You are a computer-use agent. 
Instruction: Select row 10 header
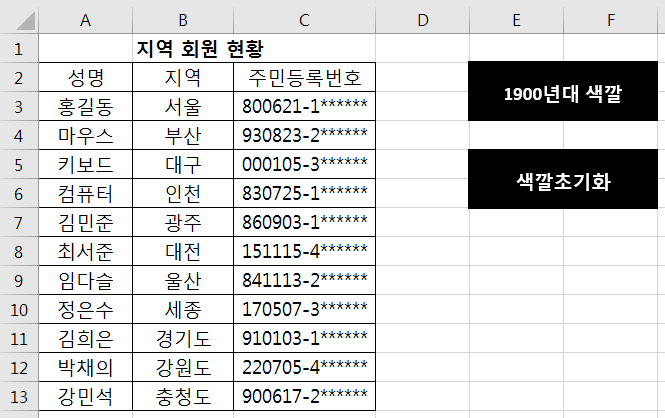pos(19,309)
